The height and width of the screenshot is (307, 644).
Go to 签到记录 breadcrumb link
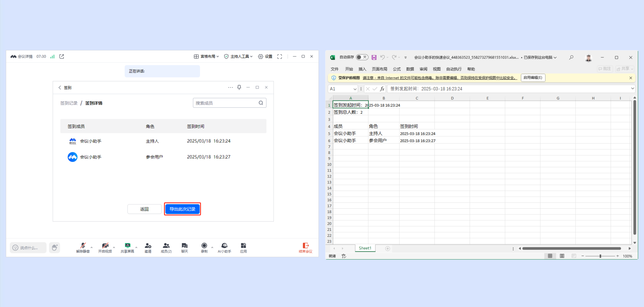point(69,103)
